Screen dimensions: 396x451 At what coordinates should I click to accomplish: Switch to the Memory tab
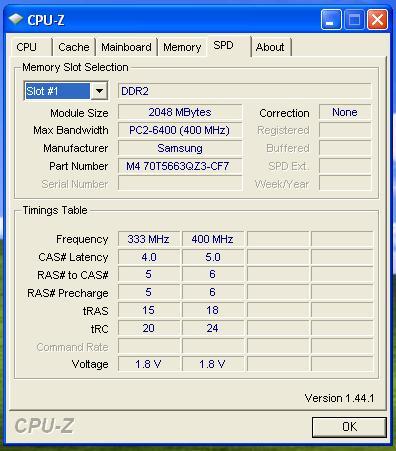click(182, 47)
